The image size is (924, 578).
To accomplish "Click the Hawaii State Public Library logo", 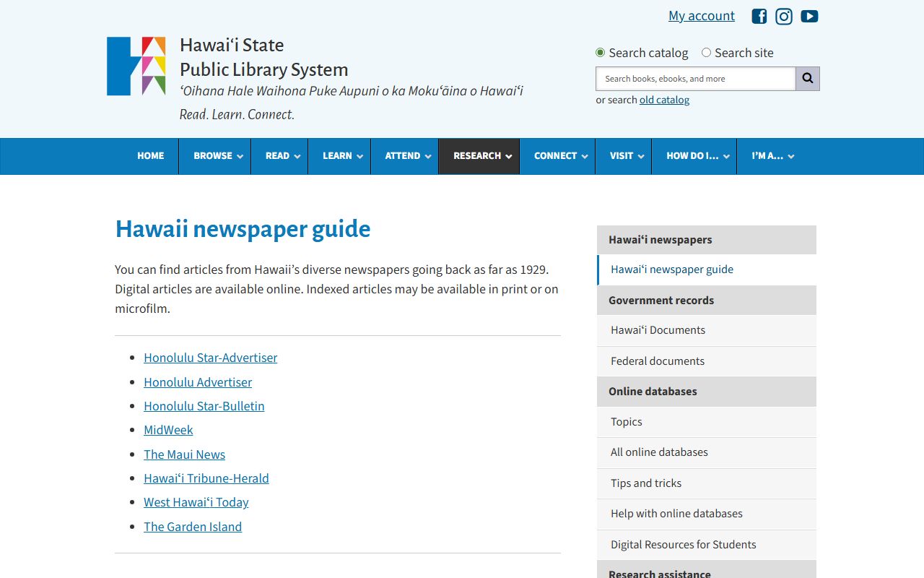I will [x=136, y=66].
